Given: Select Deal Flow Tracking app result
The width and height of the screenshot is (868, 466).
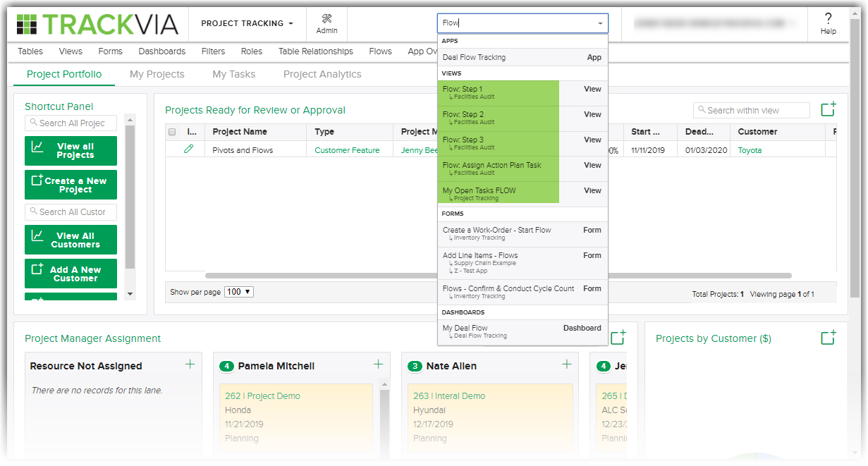Looking at the screenshot, I should pyautogui.click(x=522, y=58).
